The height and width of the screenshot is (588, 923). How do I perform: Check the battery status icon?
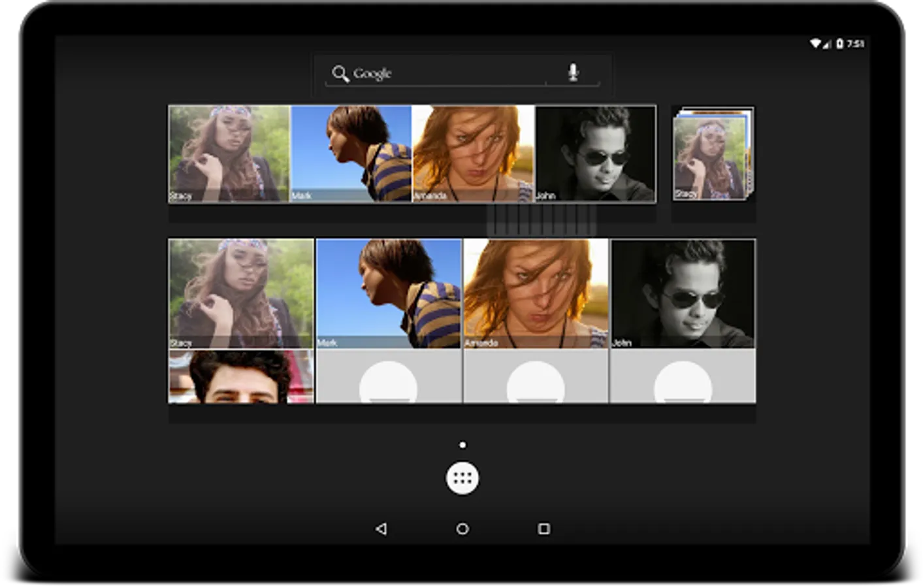point(840,44)
